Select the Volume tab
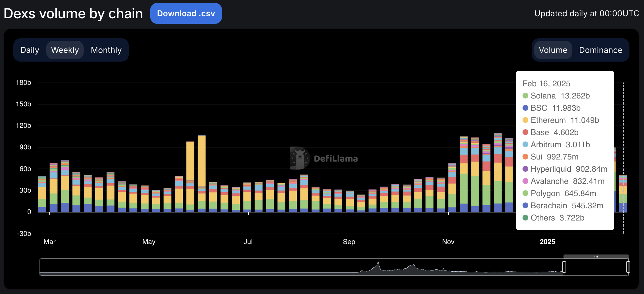The height and width of the screenshot is (294, 644). (553, 50)
